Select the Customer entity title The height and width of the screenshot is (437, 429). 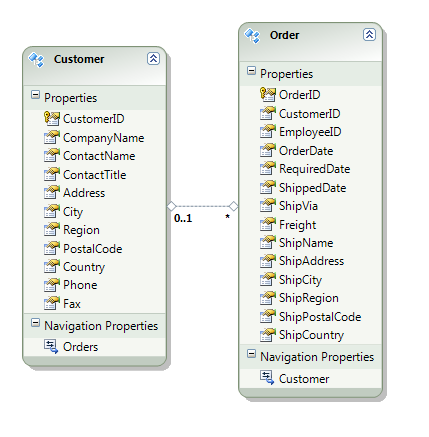pyautogui.click(x=79, y=59)
